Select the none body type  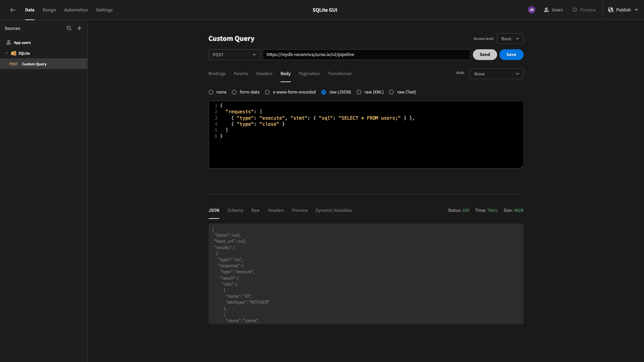tap(211, 92)
